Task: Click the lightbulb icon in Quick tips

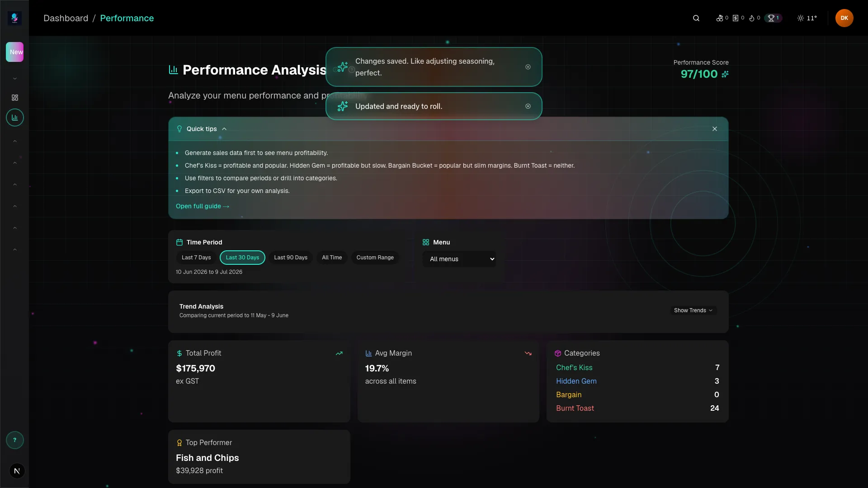Action: point(179,129)
